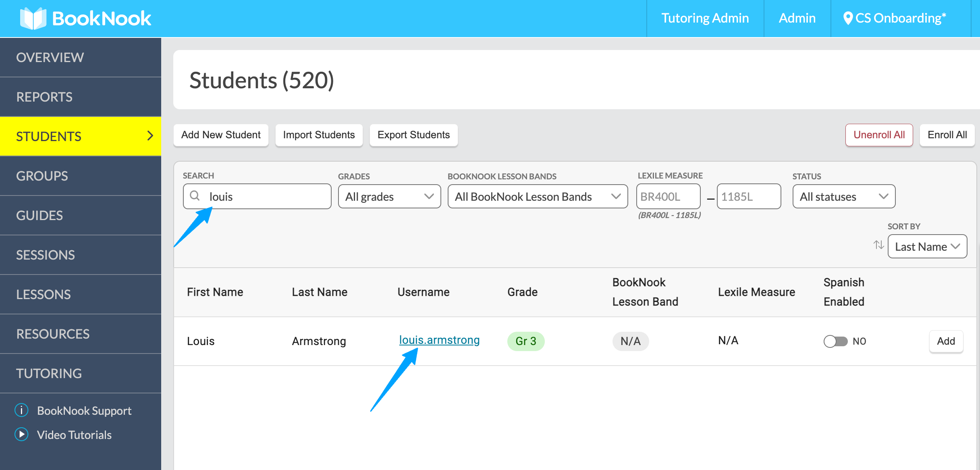The width and height of the screenshot is (980, 470).
Task: Click the Video Tutorials play icon
Action: point(21,435)
